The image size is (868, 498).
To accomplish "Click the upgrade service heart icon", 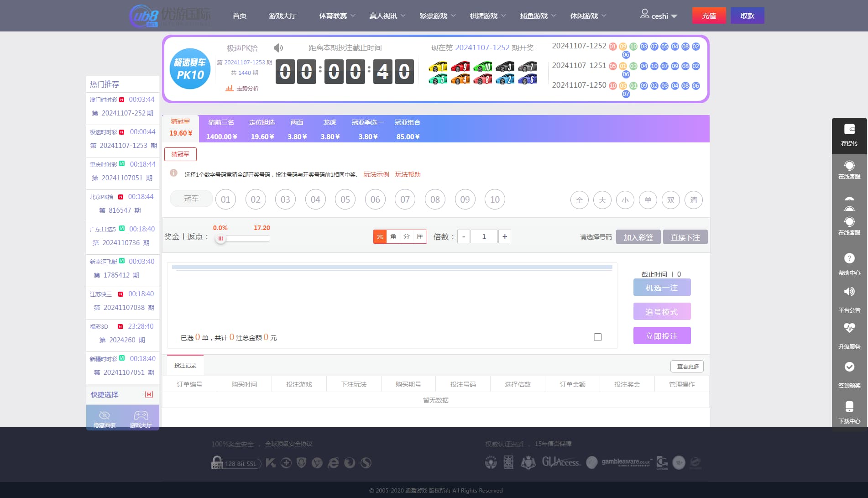I will (x=849, y=328).
